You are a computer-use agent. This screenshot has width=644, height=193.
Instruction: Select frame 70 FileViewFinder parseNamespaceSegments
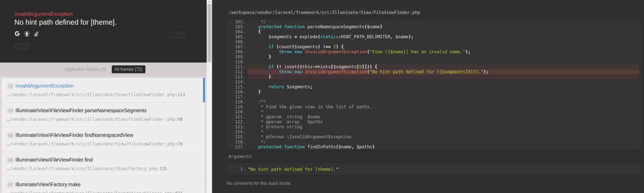[103, 115]
